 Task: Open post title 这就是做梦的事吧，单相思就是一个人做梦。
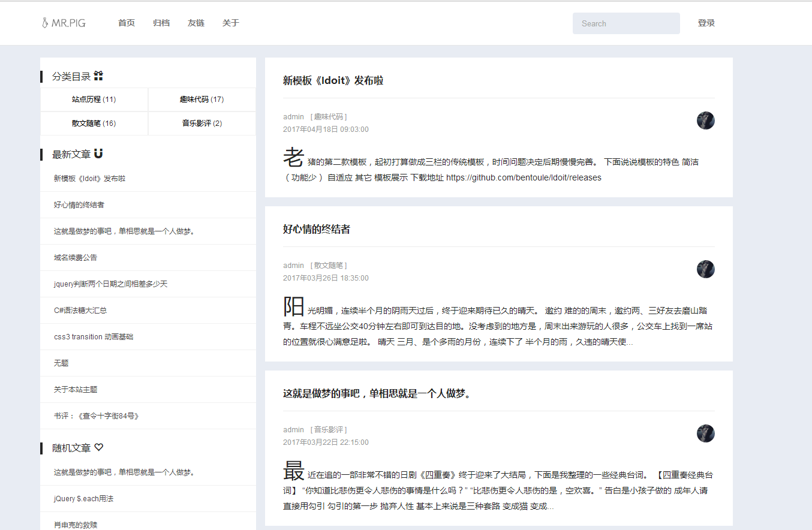coord(377,394)
